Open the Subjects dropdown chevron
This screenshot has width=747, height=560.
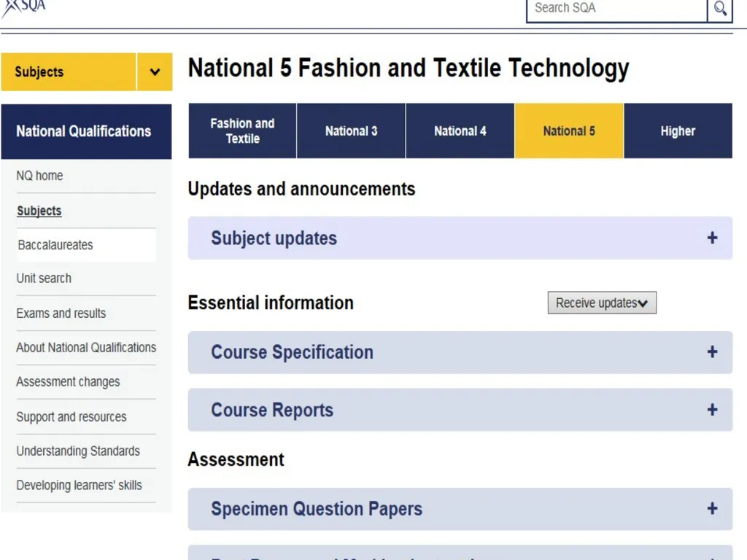point(155,72)
